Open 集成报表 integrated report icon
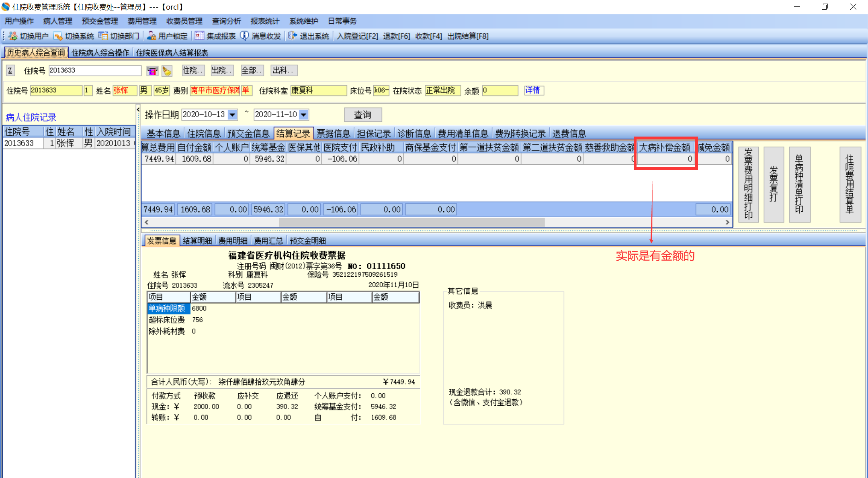 coord(200,36)
